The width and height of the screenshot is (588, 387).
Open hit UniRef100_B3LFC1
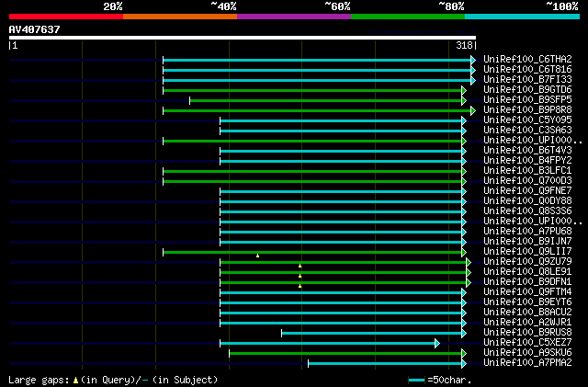(x=527, y=171)
